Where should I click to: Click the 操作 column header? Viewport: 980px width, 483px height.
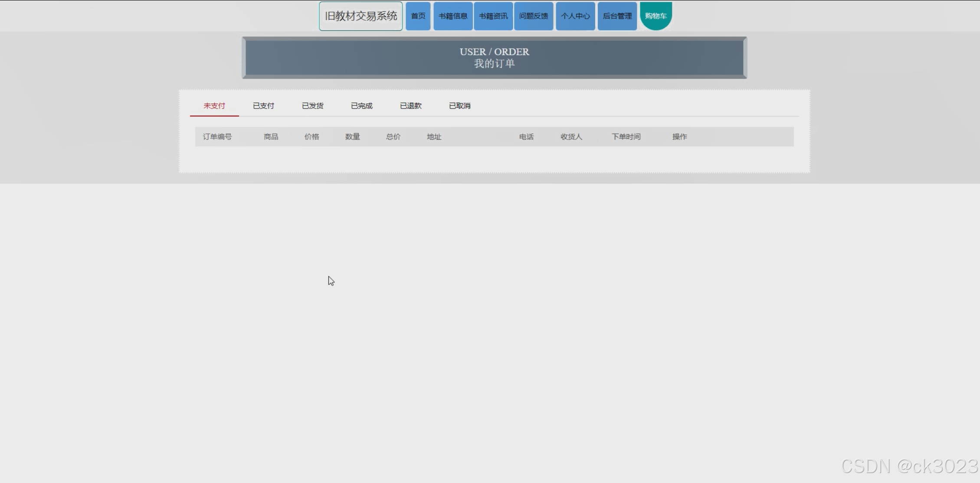point(679,137)
